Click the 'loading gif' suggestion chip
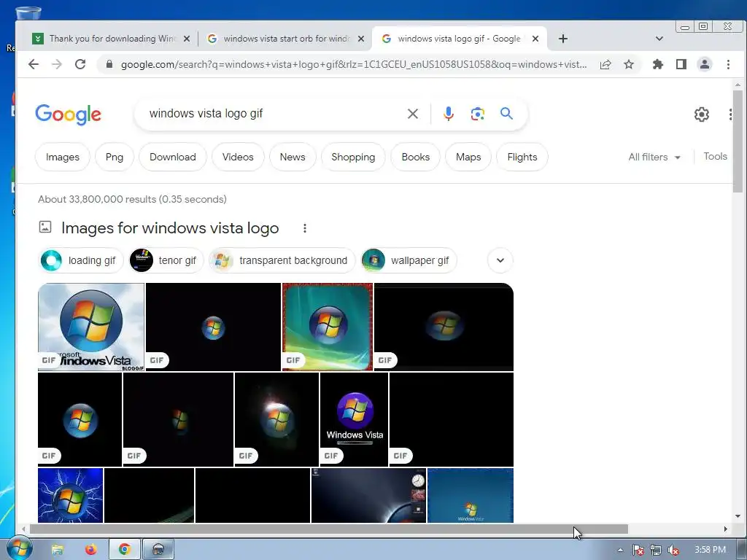The width and height of the screenshot is (747, 560). point(81,260)
